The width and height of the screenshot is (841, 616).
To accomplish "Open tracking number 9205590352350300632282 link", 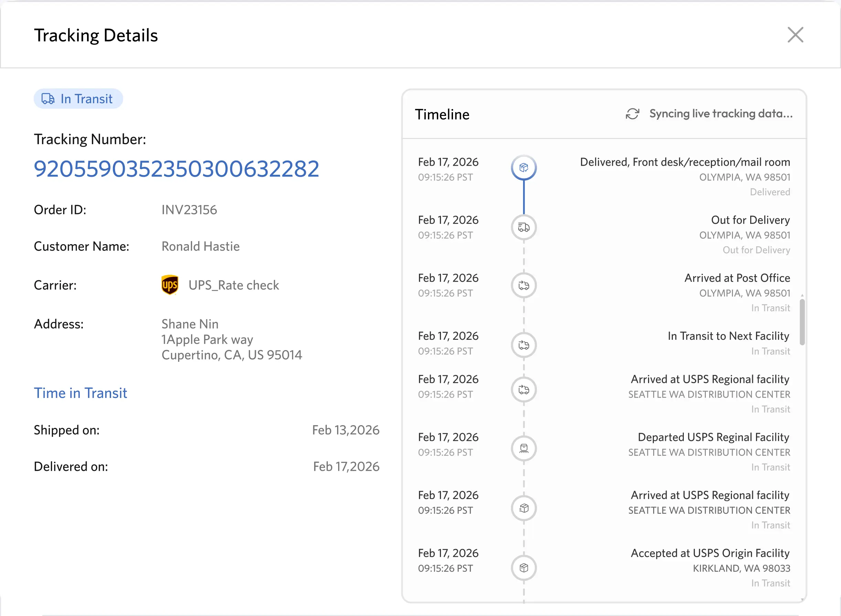I will (x=176, y=169).
